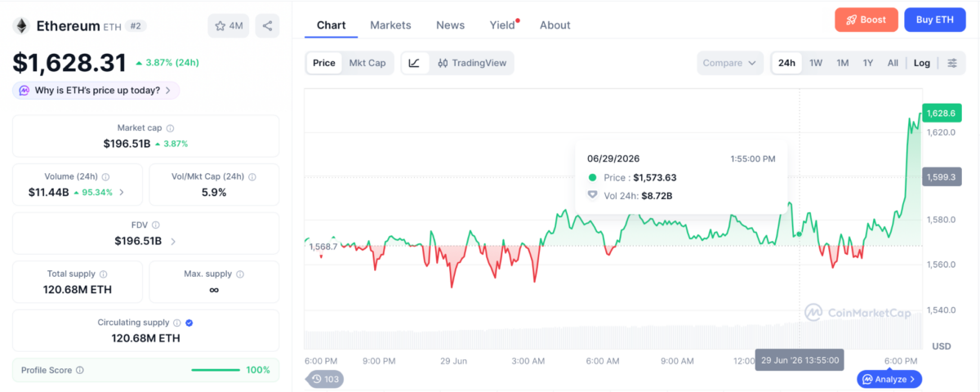Select All time range
980x392 pixels.
pyautogui.click(x=893, y=63)
